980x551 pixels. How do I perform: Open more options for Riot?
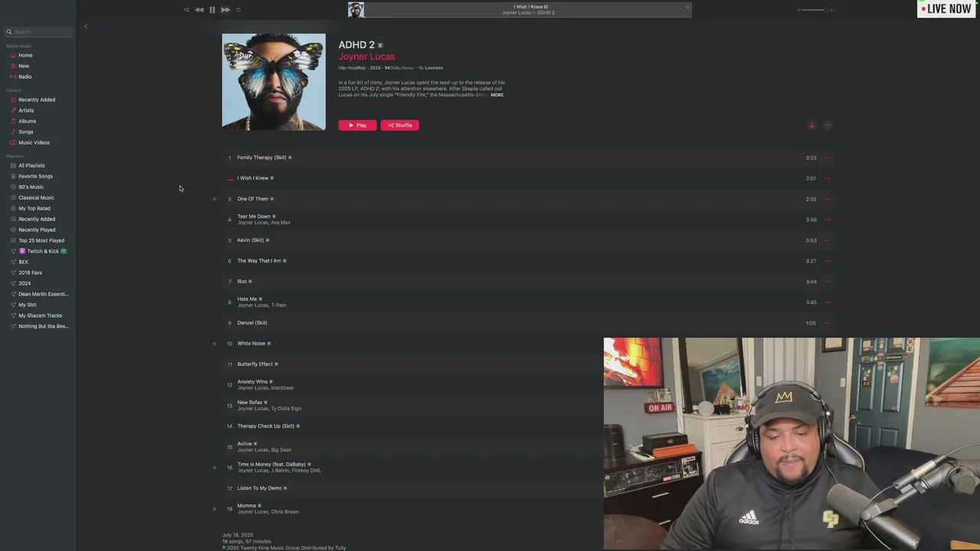(827, 282)
